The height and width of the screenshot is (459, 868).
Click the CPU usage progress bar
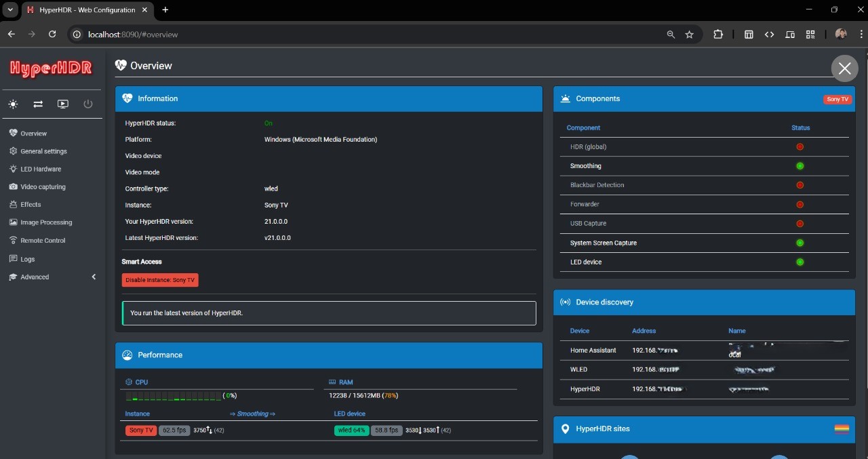tap(173, 395)
